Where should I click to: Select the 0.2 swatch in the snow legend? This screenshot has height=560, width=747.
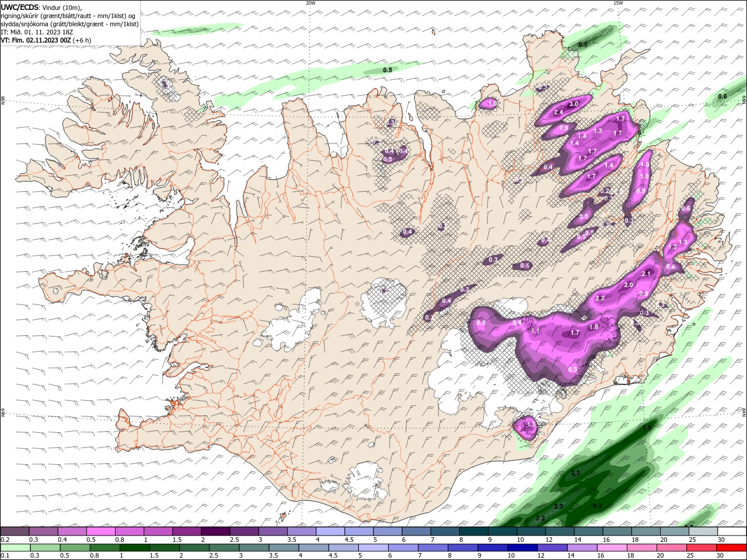pyautogui.click(x=15, y=531)
